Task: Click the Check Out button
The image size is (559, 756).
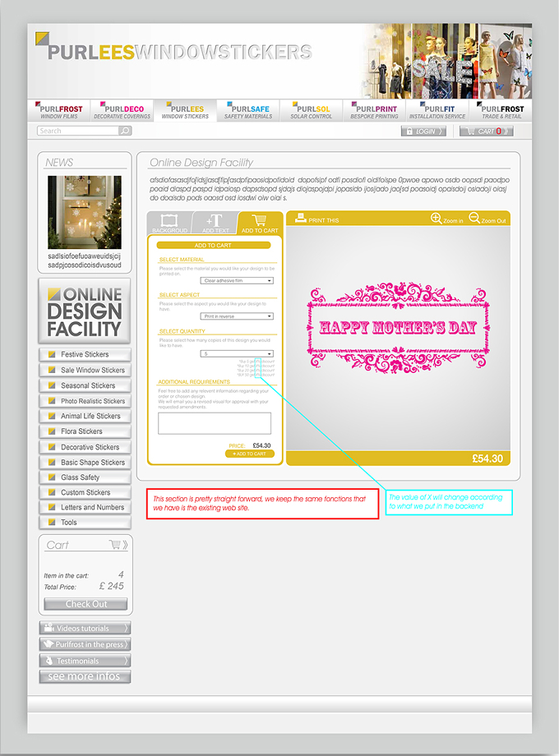Action: (x=85, y=604)
